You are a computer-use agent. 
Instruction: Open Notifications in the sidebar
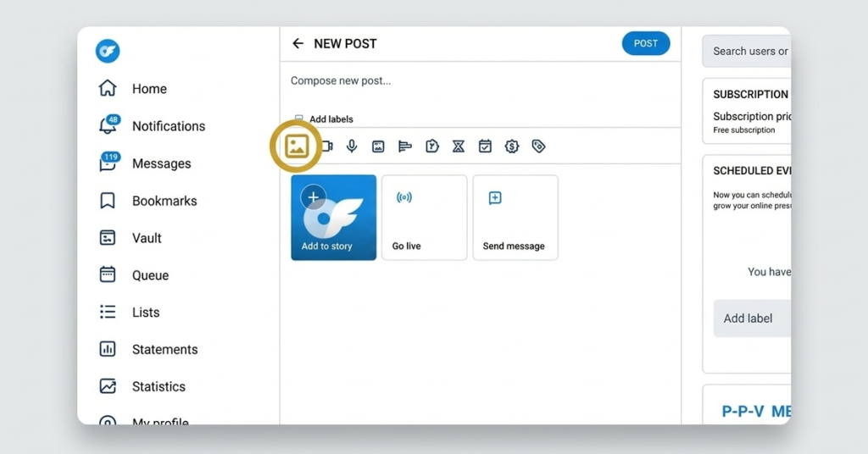[x=168, y=126]
